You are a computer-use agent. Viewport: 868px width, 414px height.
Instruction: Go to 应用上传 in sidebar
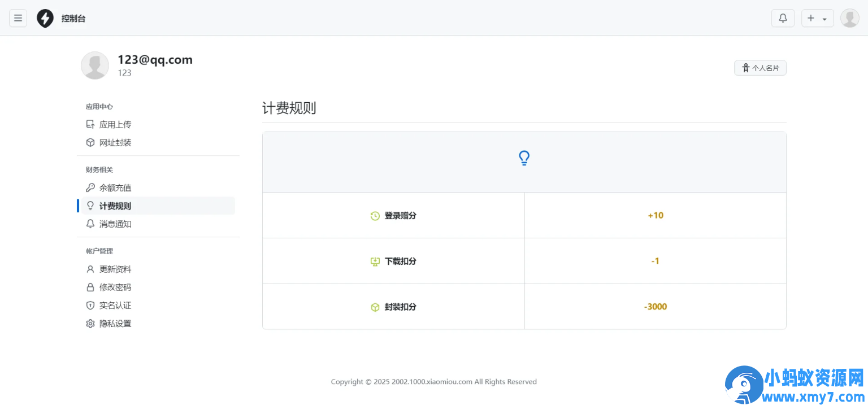pyautogui.click(x=158, y=124)
